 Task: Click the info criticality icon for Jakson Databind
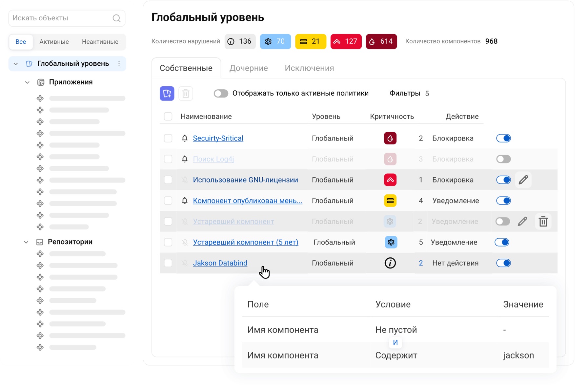[390, 263]
